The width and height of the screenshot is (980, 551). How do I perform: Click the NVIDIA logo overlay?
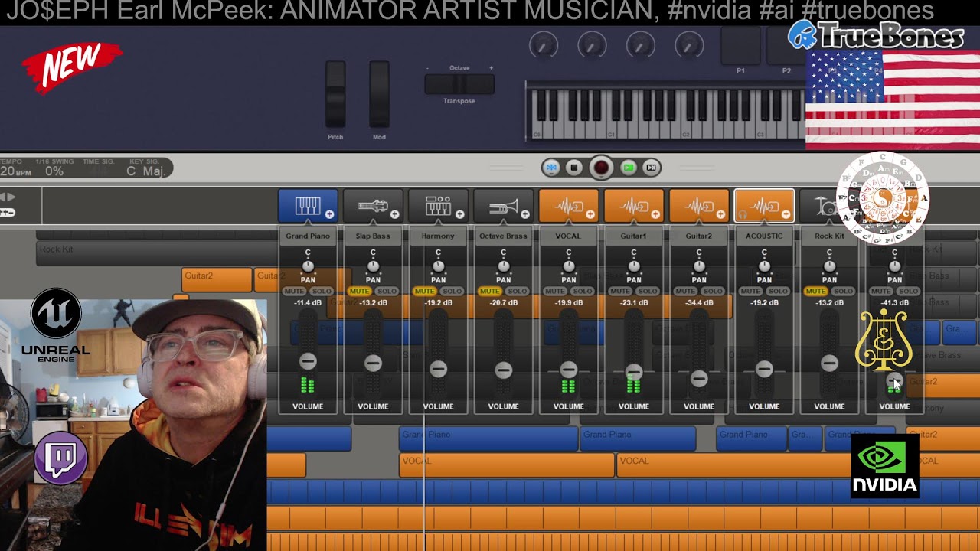click(885, 465)
